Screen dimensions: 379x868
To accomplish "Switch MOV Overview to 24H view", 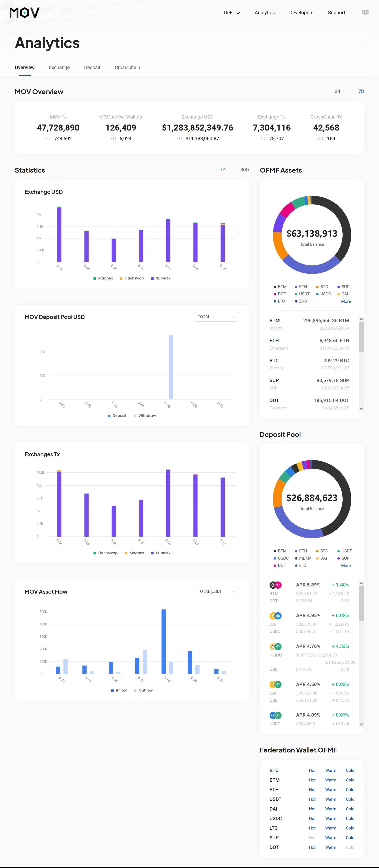I will pos(339,91).
